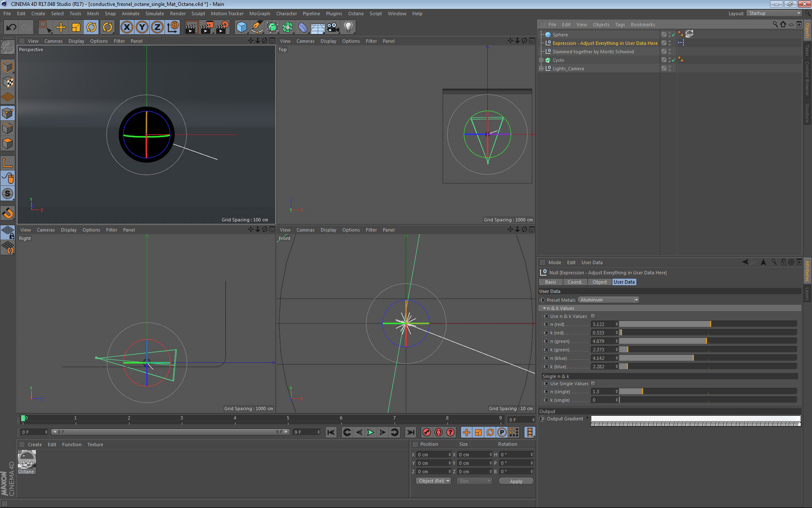The height and width of the screenshot is (508, 812).
Task: Open the Preset Metals Aluminum dropdown
Action: 608,300
